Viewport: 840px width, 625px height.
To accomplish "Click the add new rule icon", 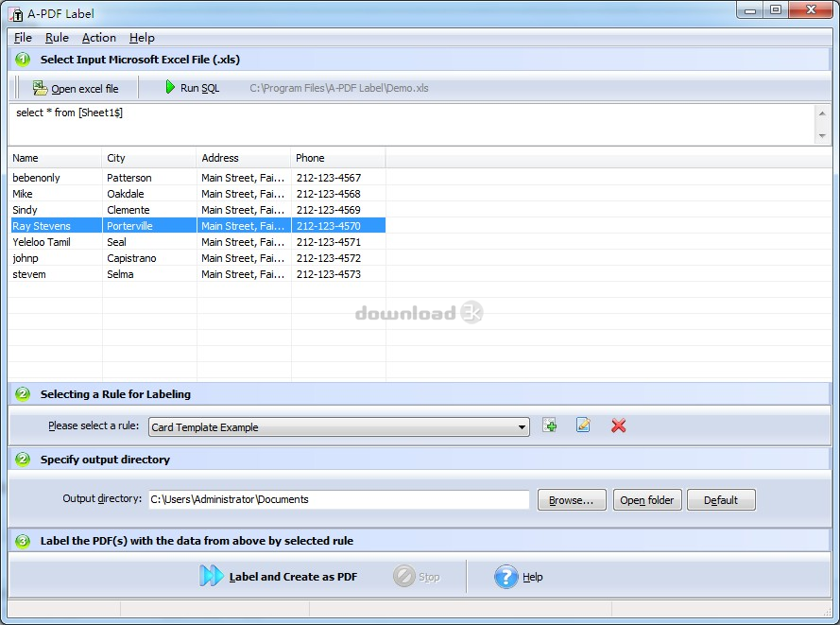I will 550,425.
